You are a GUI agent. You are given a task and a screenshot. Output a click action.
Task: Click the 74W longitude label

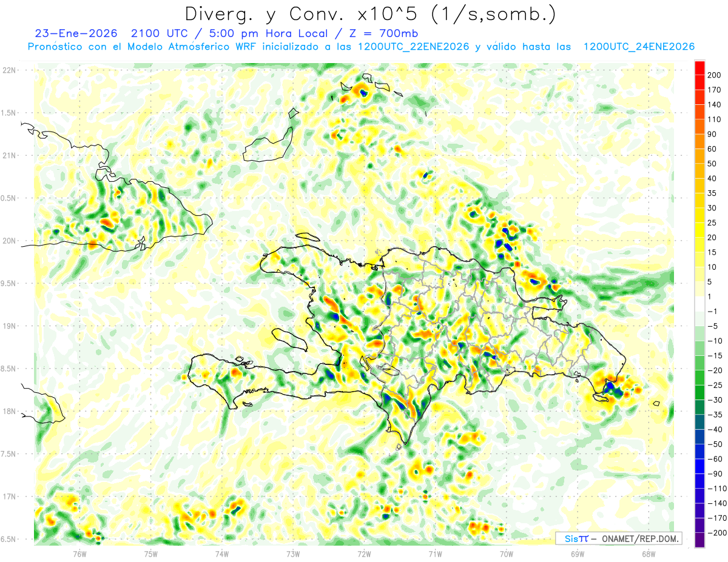(x=222, y=553)
